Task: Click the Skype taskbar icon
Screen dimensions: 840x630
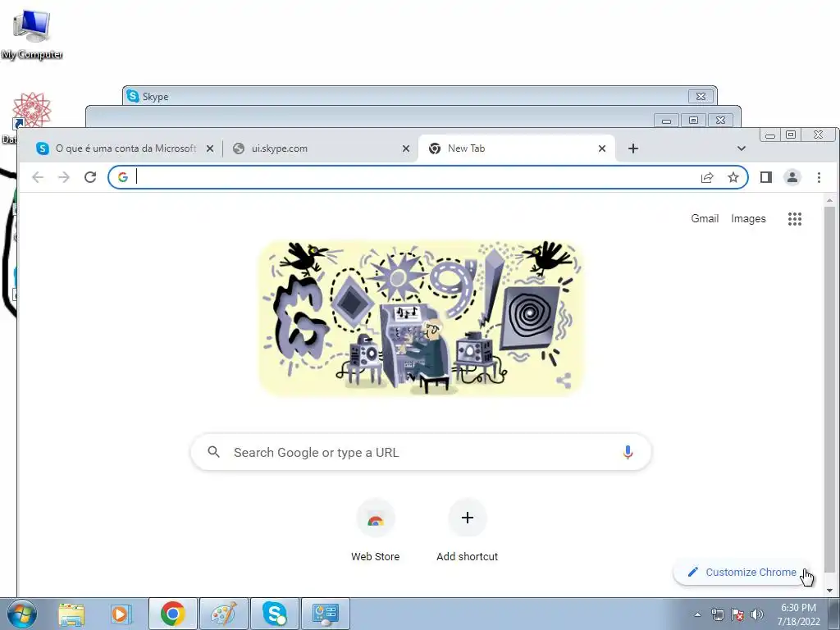Action: 274,614
